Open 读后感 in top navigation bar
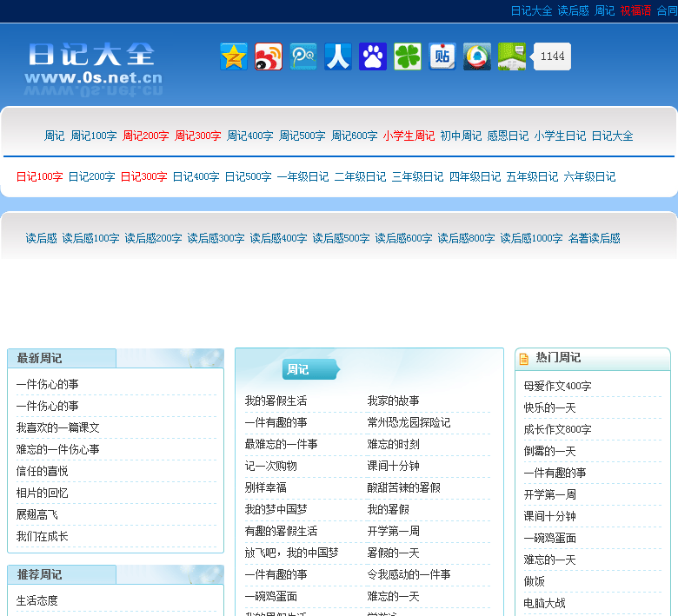 click(x=573, y=10)
